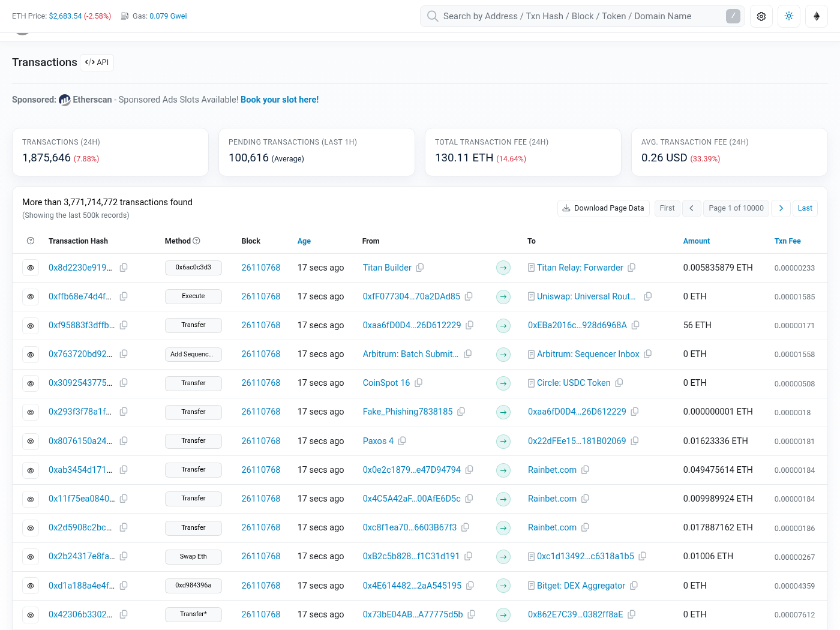Click the Method column help icon

[x=196, y=241]
